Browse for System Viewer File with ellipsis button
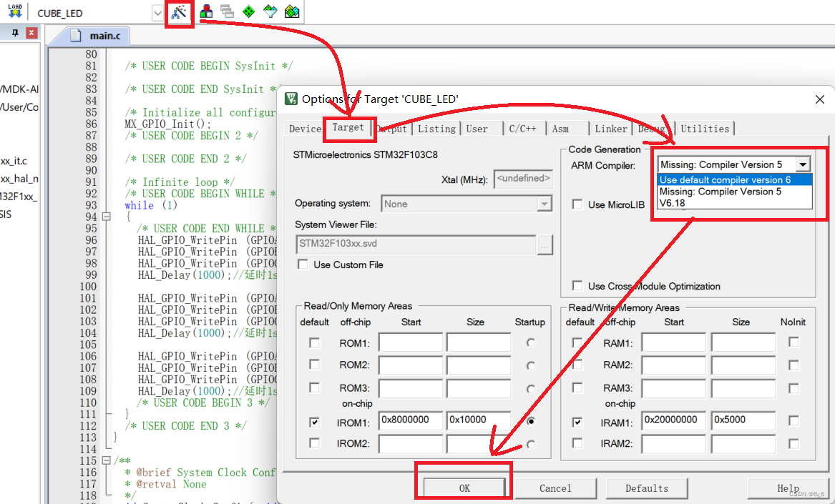This screenshot has width=835, height=504. tap(545, 244)
